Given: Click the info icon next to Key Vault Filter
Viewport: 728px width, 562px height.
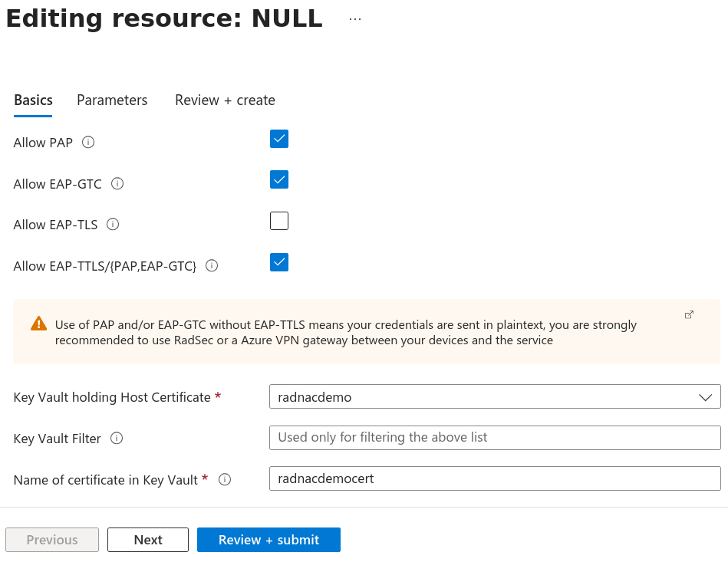Looking at the screenshot, I should click(115, 439).
